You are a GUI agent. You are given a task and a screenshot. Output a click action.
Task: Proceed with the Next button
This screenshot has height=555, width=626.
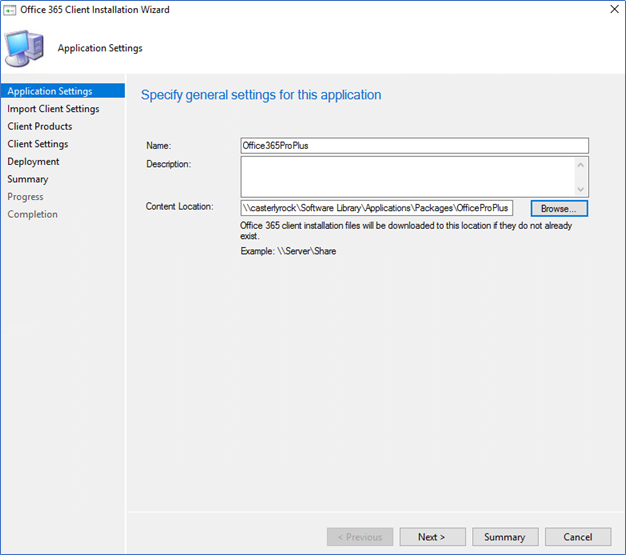(x=432, y=537)
